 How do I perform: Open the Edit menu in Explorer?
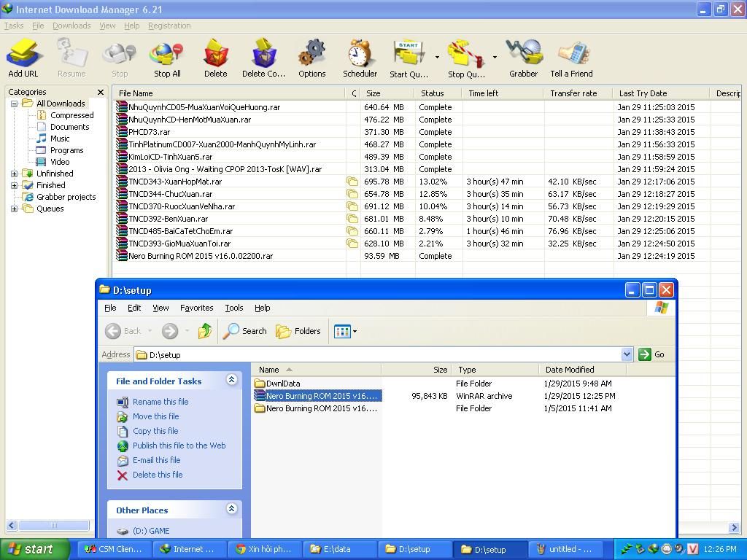[x=134, y=308]
